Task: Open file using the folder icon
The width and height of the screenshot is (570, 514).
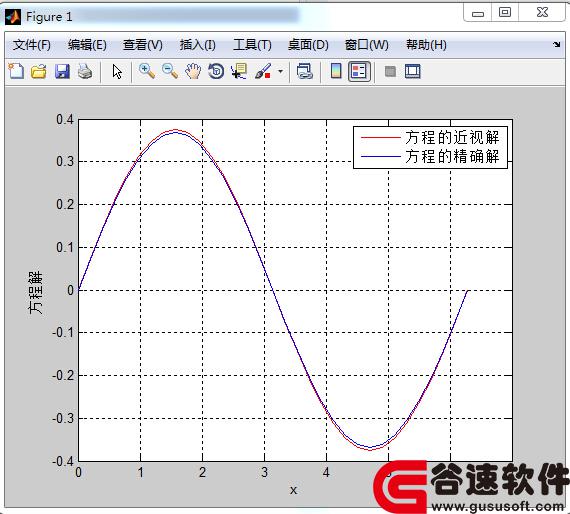Action: (x=39, y=71)
